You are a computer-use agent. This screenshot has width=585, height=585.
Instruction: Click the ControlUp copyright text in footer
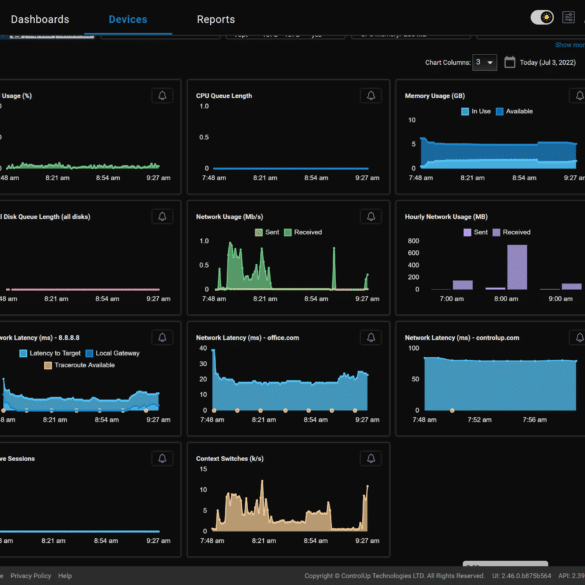(x=394, y=576)
